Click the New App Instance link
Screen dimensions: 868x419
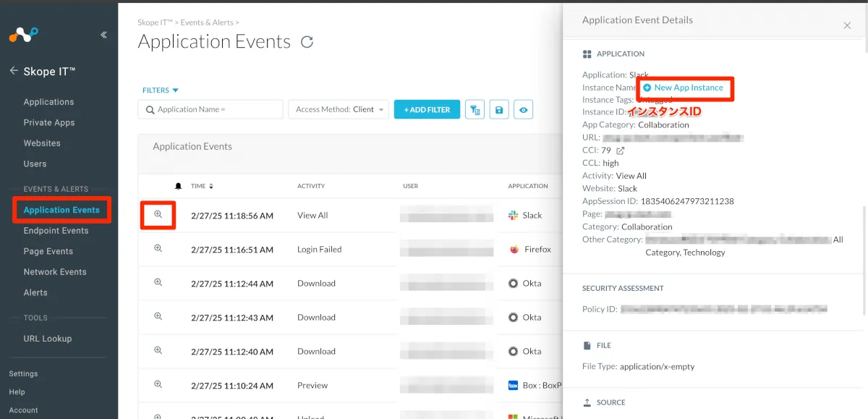coord(688,88)
